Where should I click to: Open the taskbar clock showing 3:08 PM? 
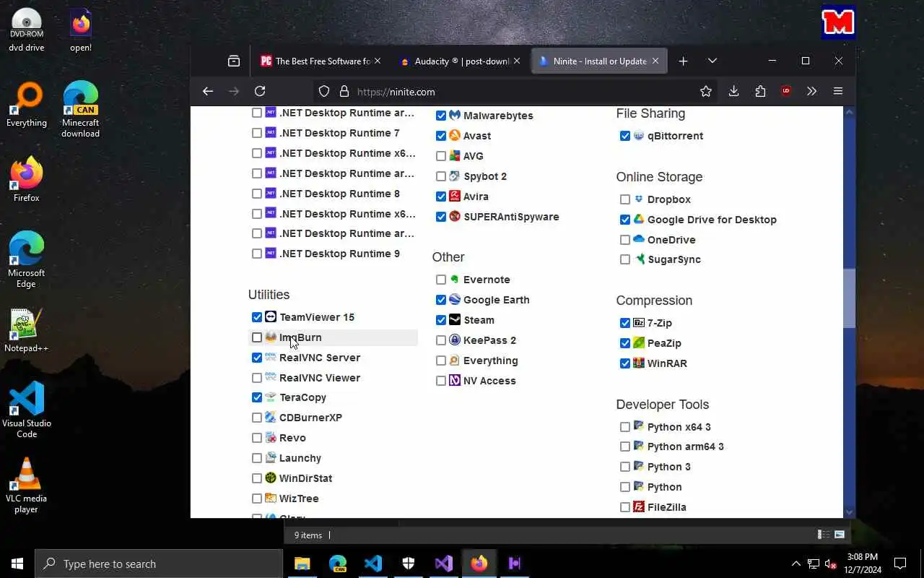pos(862,564)
